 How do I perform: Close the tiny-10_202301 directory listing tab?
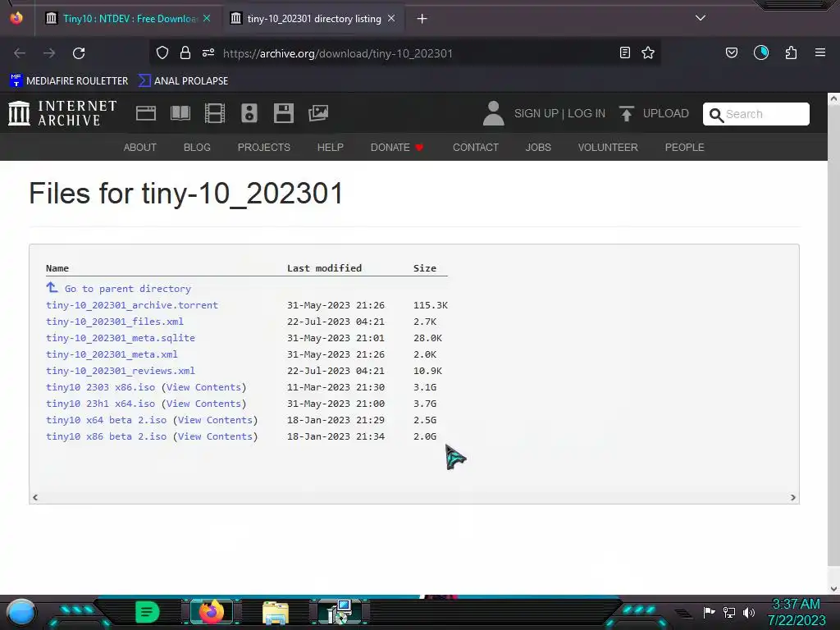(x=391, y=18)
